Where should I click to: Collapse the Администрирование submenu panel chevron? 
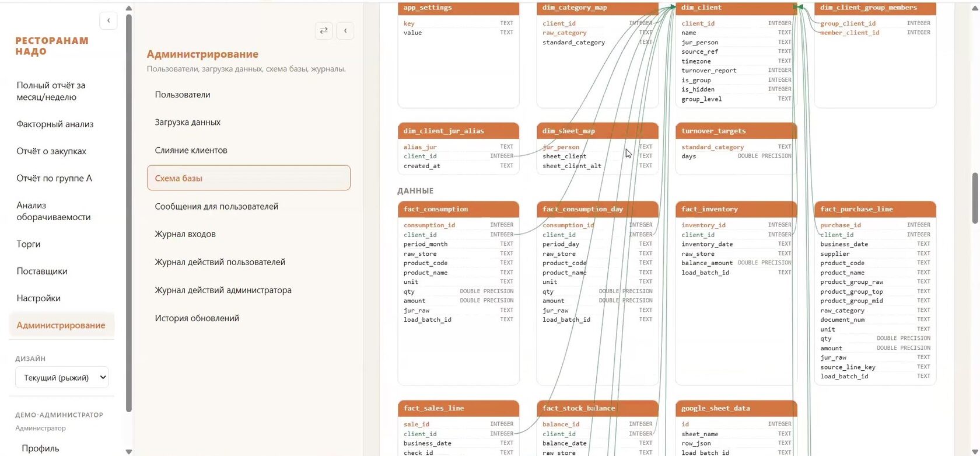(345, 30)
